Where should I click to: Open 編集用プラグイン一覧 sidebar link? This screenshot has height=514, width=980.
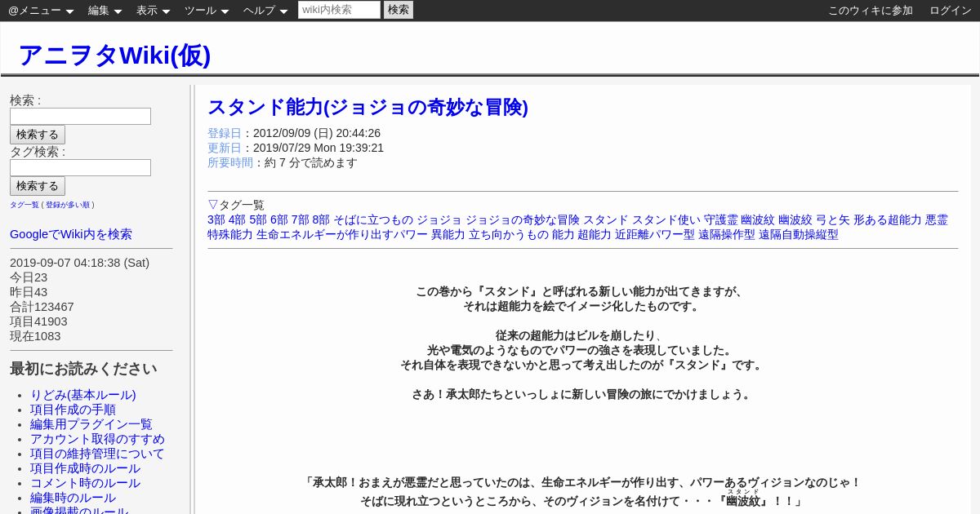point(91,424)
